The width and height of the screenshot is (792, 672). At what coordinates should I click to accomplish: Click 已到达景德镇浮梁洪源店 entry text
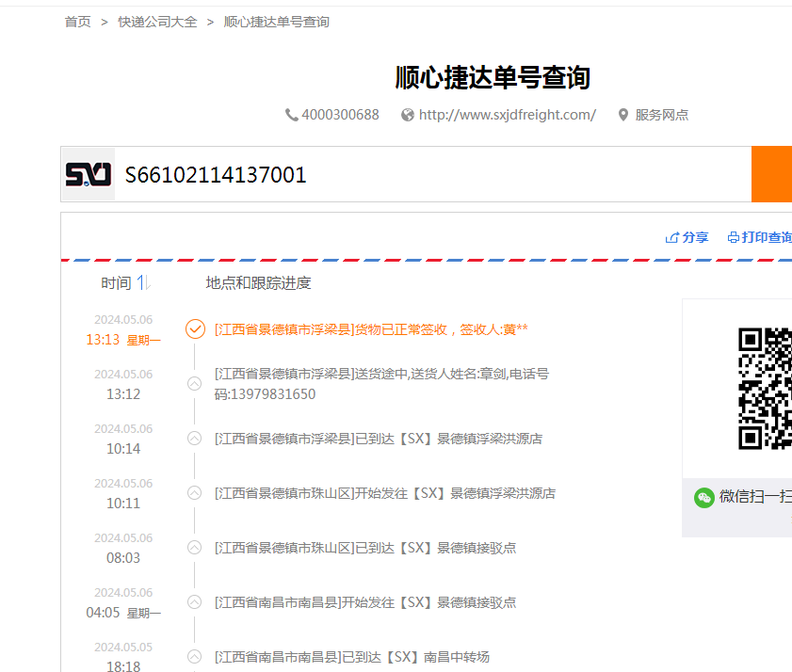click(379, 439)
